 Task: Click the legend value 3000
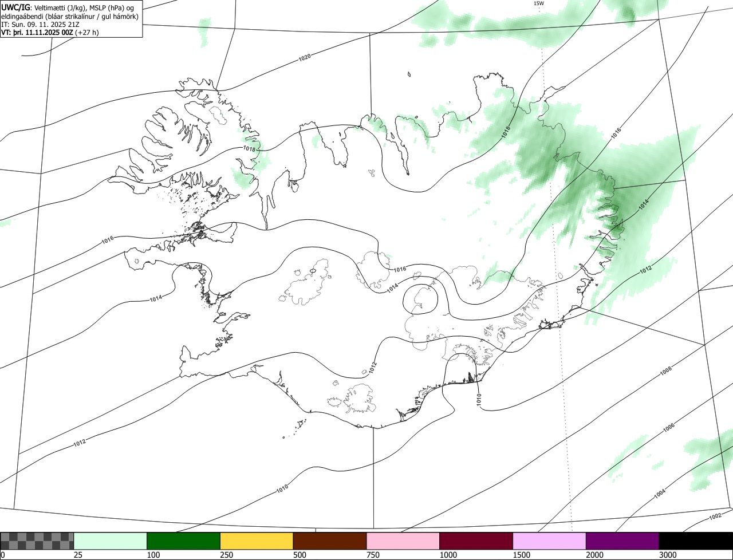pos(668,555)
